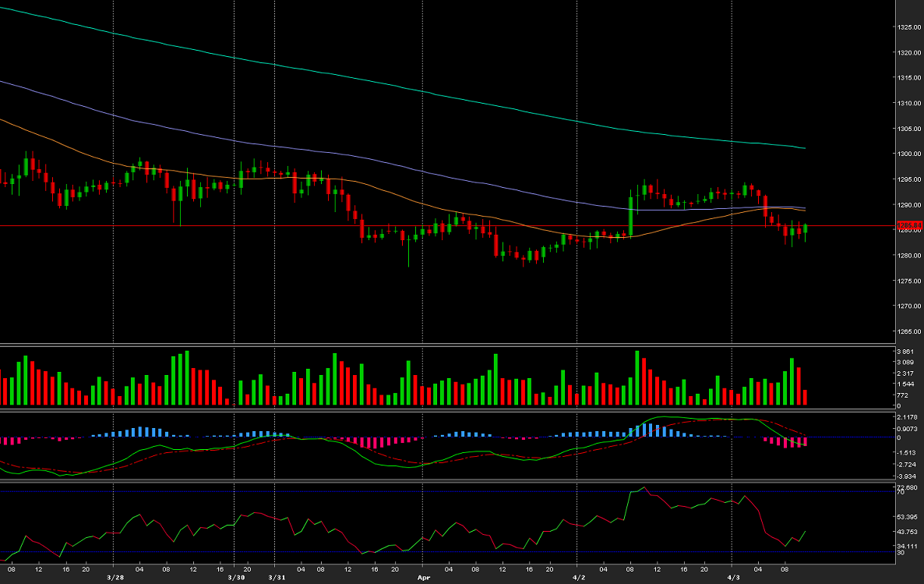The height and width of the screenshot is (584, 924).
Task: Click the 1270.00 price axis label
Action: tap(910, 306)
